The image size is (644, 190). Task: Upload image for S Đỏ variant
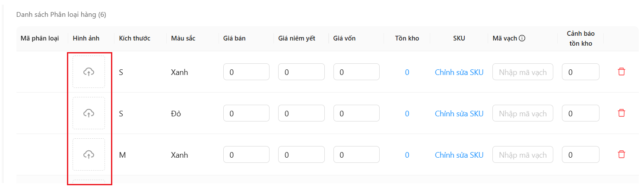click(x=89, y=113)
